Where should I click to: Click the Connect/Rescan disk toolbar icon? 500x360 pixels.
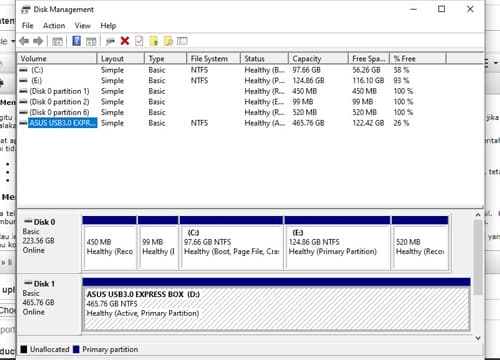pos(110,41)
